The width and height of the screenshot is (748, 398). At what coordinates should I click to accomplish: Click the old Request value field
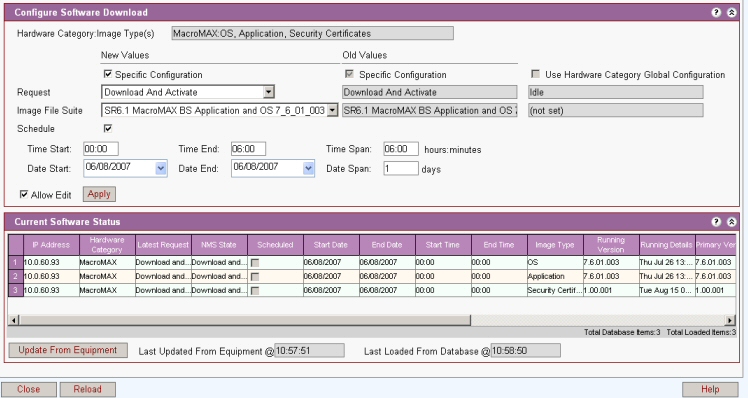tap(430, 92)
